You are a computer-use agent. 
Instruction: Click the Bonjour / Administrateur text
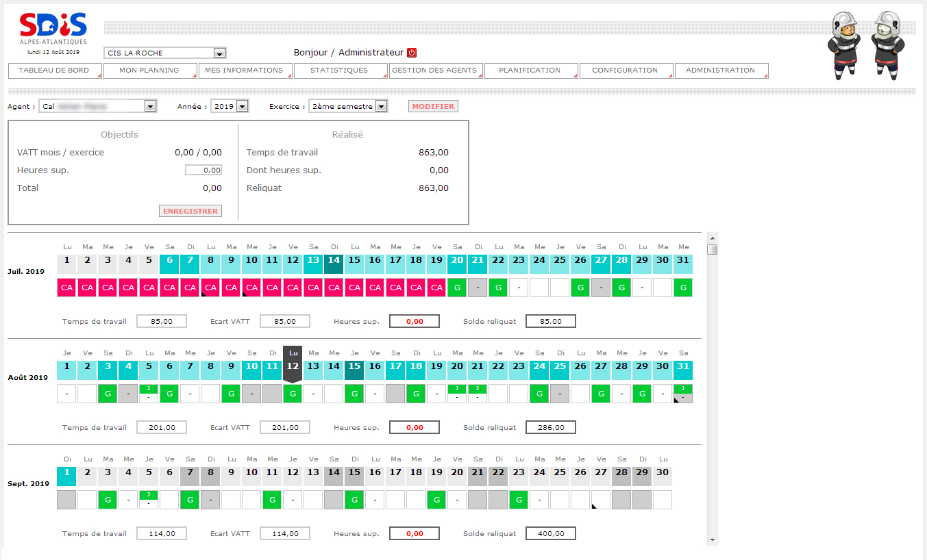tap(349, 53)
